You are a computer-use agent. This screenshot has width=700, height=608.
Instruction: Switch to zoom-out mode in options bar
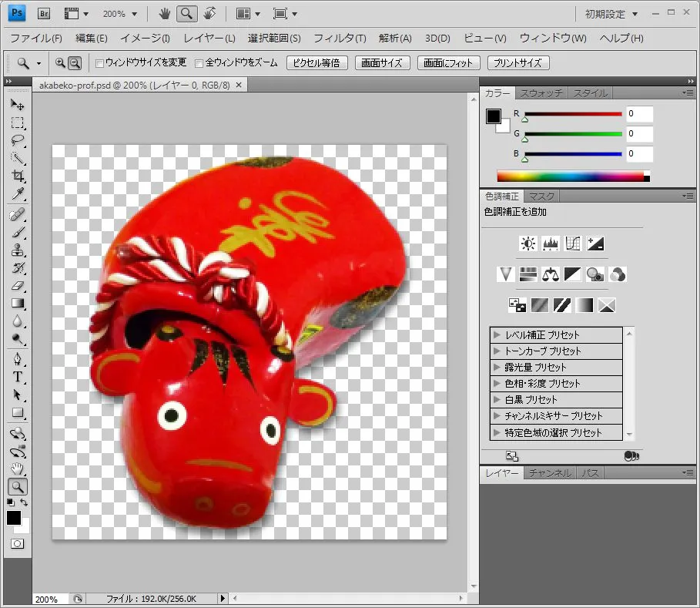point(74,63)
